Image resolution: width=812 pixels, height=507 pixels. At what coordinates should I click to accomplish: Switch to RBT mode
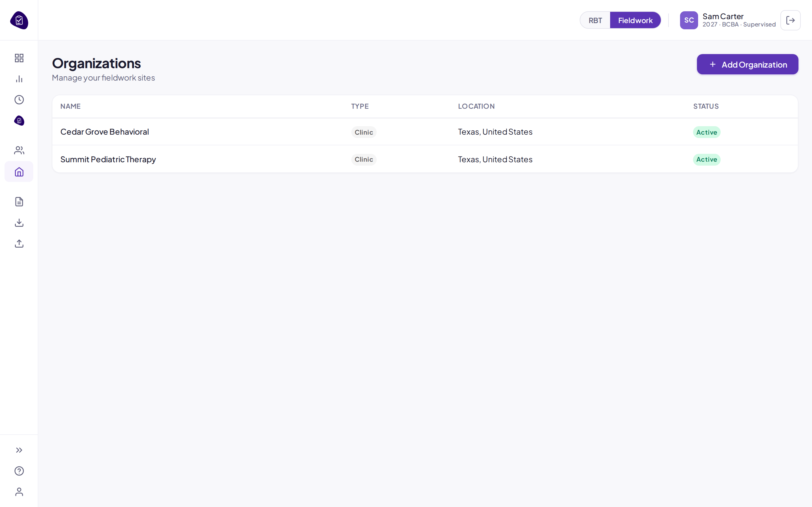click(595, 21)
